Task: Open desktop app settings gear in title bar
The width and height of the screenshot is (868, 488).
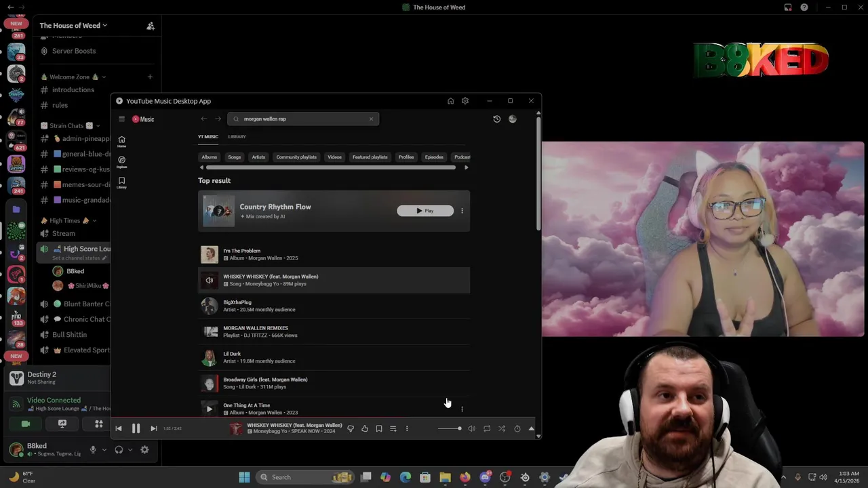Action: (465, 101)
